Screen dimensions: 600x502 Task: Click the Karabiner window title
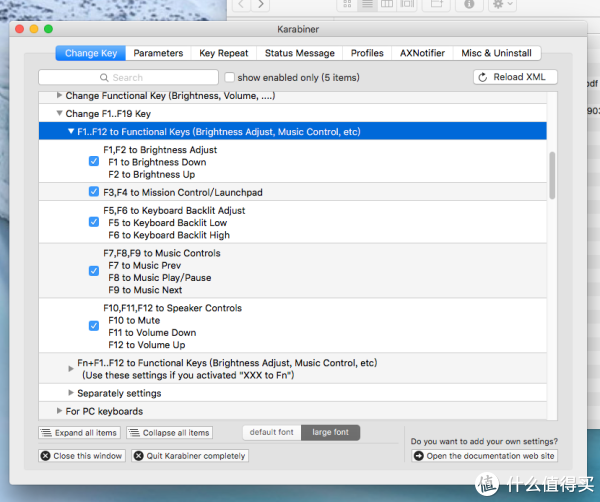click(x=298, y=29)
